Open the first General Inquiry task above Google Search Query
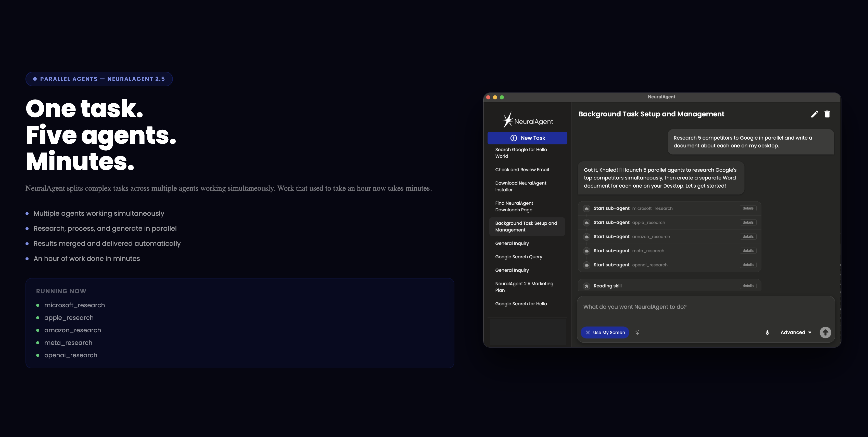 (x=527, y=244)
